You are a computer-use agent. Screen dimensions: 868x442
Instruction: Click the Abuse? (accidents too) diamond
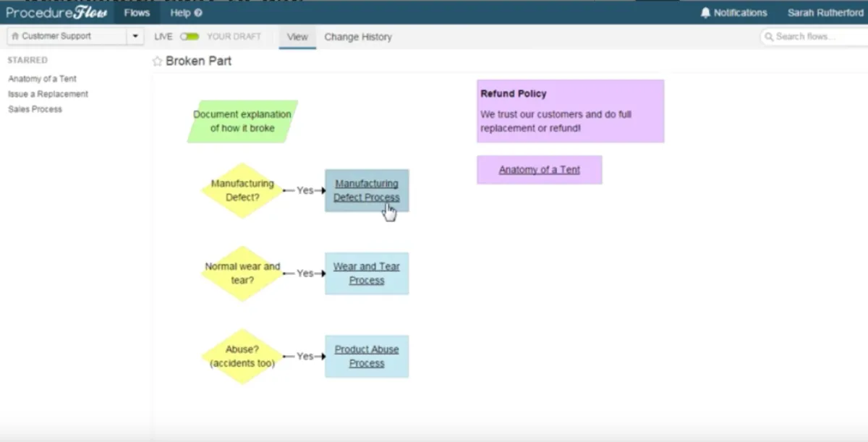coord(242,356)
